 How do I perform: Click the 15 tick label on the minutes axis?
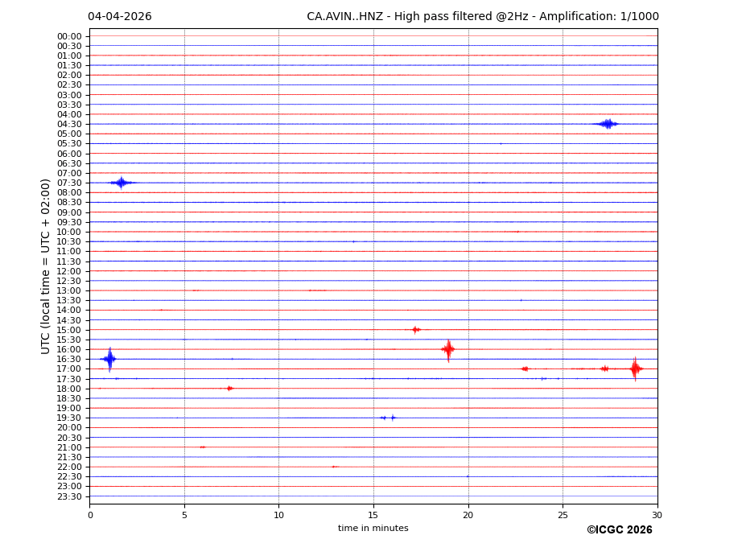click(x=373, y=515)
